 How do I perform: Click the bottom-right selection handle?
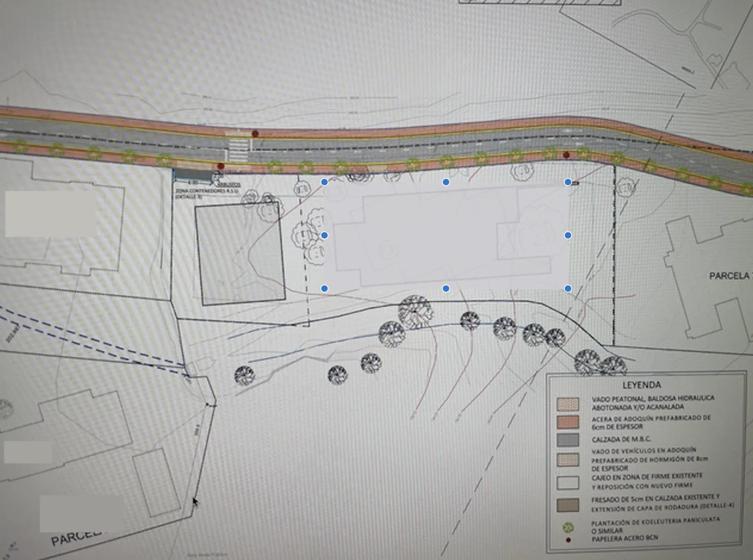click(x=568, y=288)
